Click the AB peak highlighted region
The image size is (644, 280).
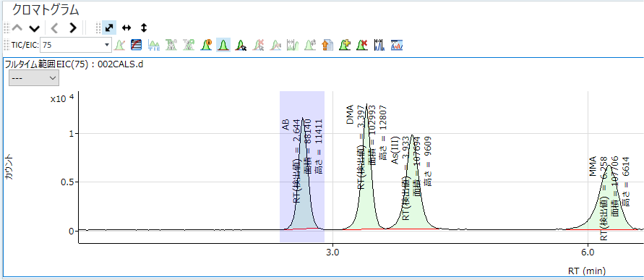pyautogui.click(x=302, y=166)
